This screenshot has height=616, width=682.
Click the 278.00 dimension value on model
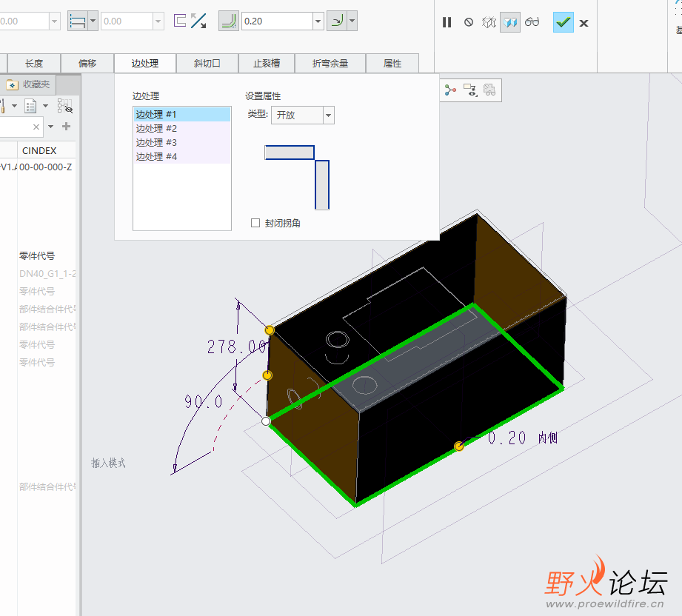click(x=237, y=347)
